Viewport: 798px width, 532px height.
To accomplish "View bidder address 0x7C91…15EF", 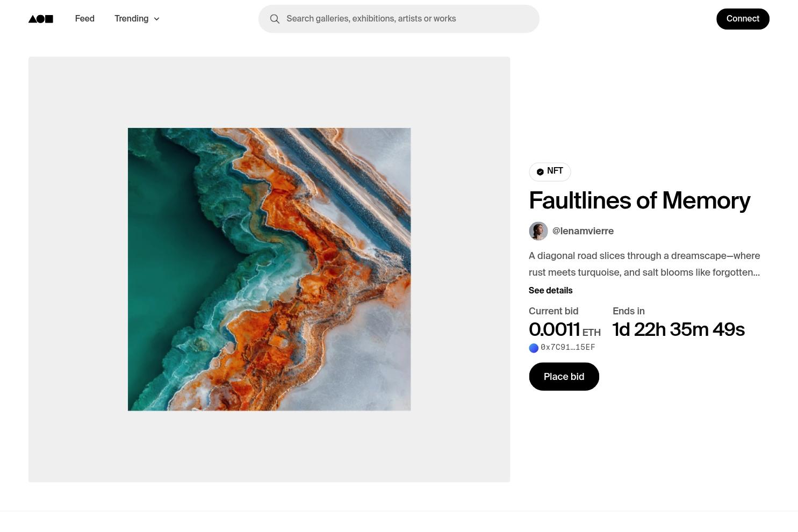I will pyautogui.click(x=567, y=347).
